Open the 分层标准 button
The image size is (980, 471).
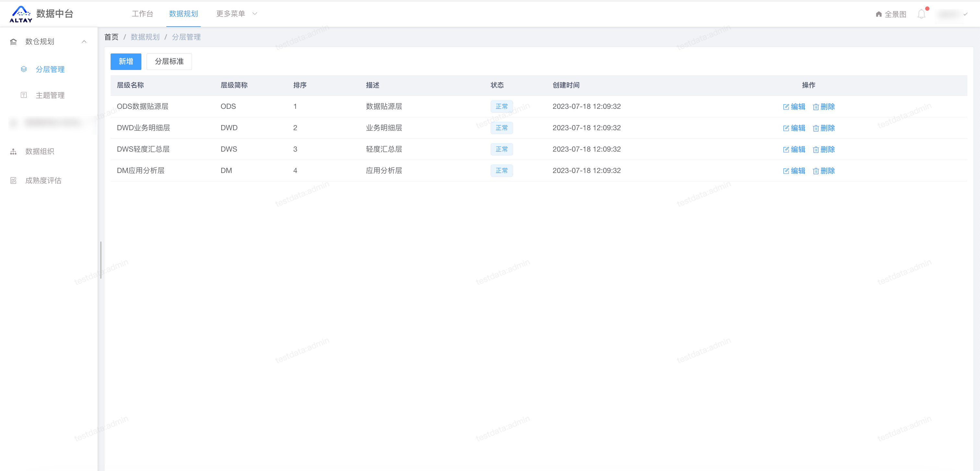169,62
